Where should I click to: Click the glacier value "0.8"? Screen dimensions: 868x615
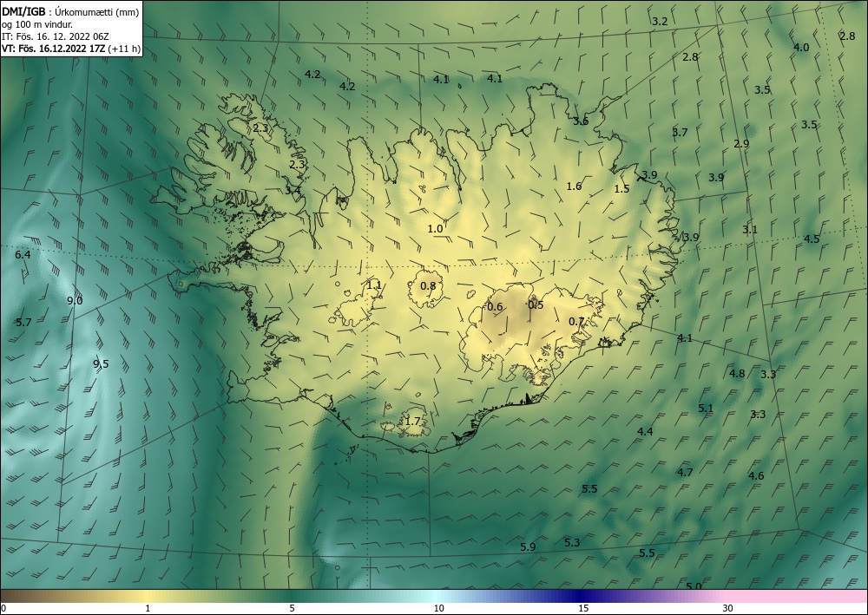coord(429,286)
